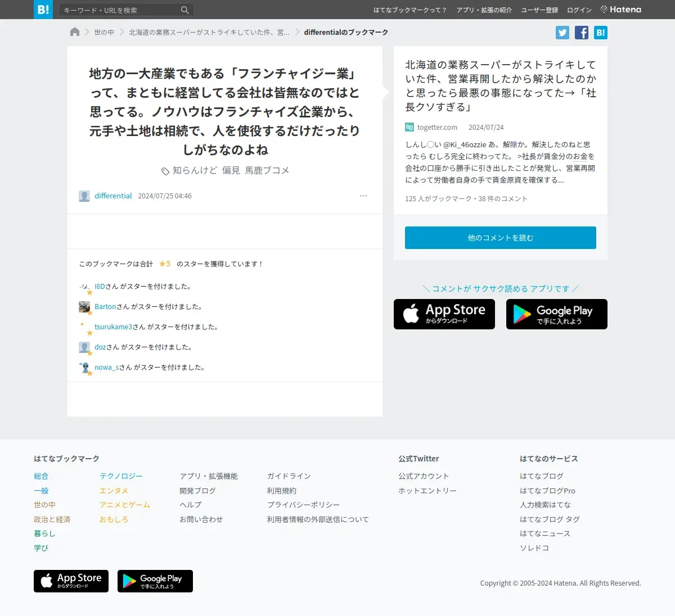Click the search magnifier icon
The image size is (675, 616).
pyautogui.click(x=185, y=10)
